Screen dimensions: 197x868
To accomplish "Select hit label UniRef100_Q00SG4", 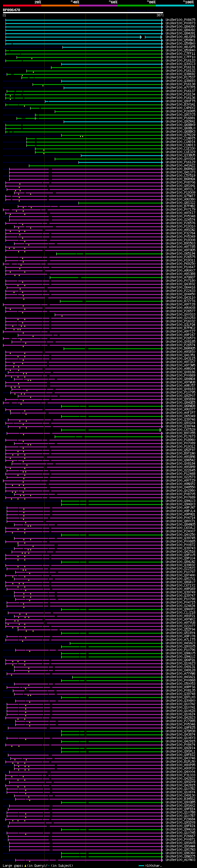I will pos(180,159).
